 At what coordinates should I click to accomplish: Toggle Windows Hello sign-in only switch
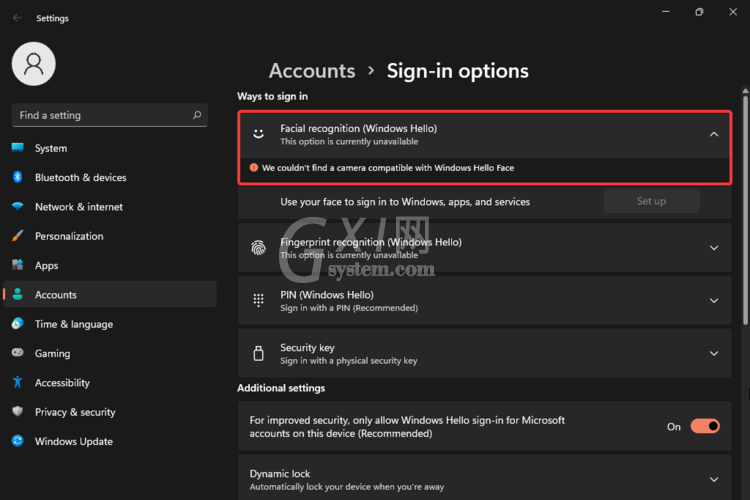[x=705, y=426]
